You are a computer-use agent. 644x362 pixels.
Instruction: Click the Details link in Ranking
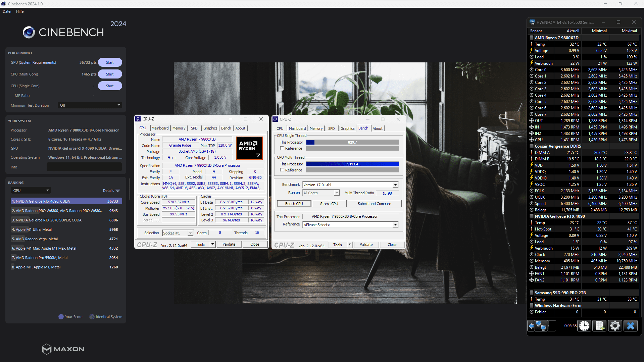click(108, 190)
